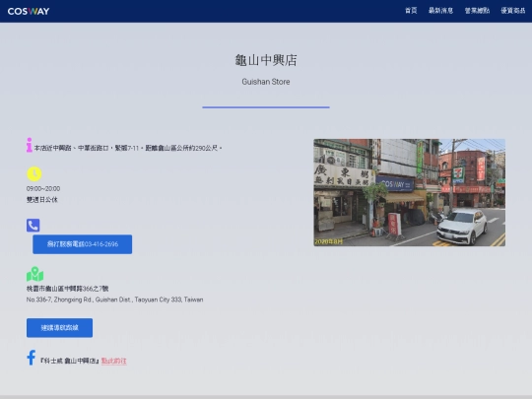The width and height of the screenshot is (532, 399).
Task: Open the blue navigation route button
Action: pos(59,328)
